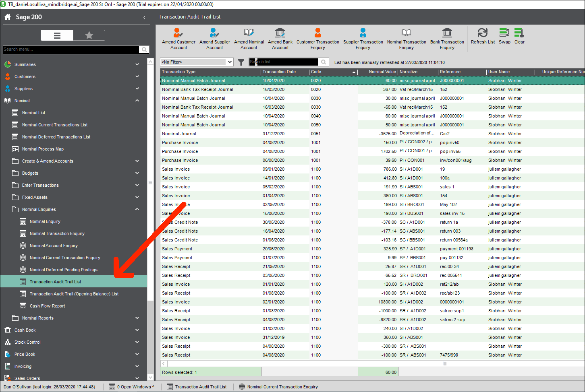Open Nominal Current Transactions List

[x=54, y=125]
